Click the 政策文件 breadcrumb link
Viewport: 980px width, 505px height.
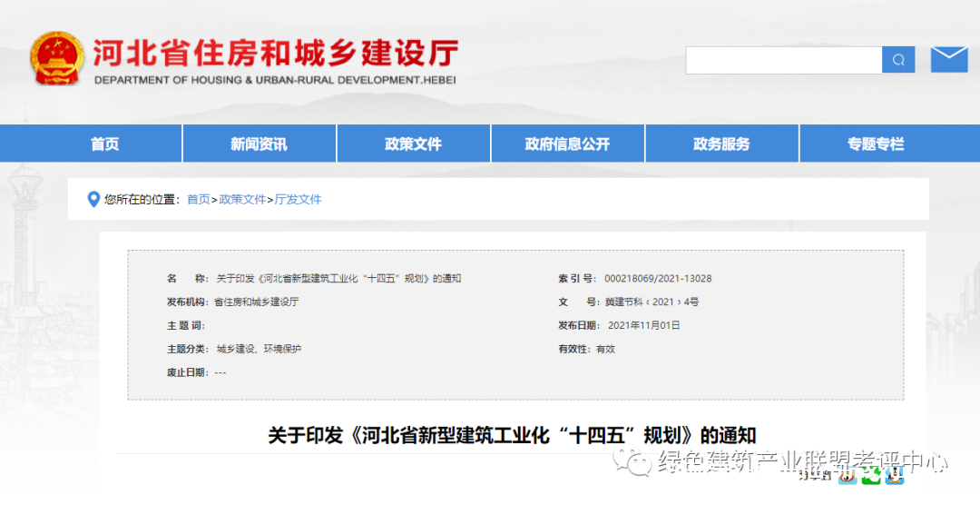tap(242, 199)
